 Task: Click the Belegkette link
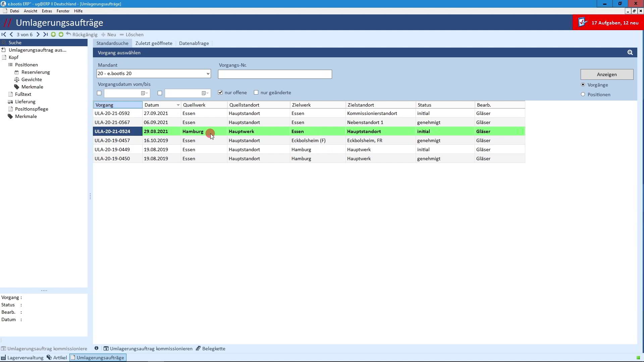pos(214,349)
